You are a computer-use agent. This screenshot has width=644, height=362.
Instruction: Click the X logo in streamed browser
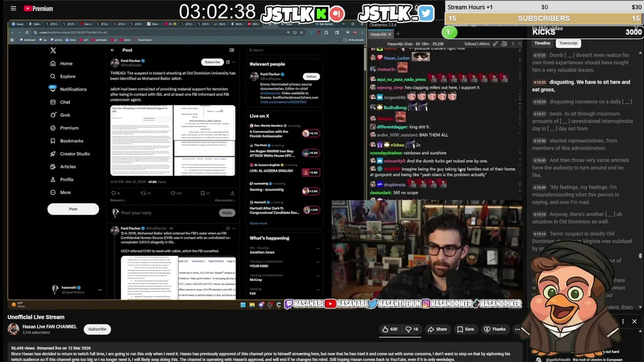53,50
